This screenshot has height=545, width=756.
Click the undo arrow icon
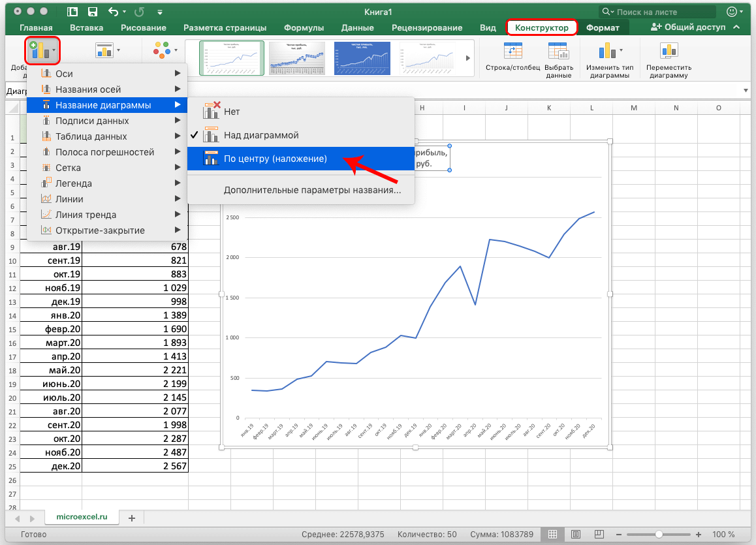(x=114, y=12)
